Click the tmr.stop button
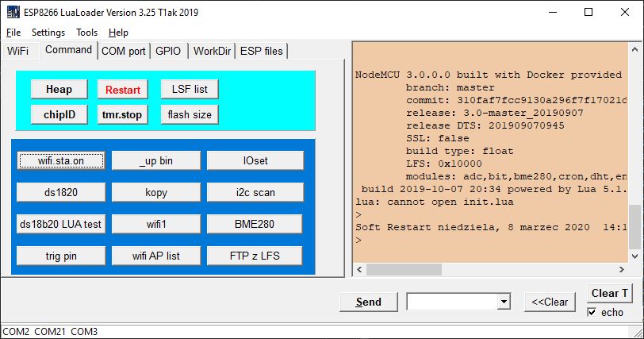 (122, 114)
